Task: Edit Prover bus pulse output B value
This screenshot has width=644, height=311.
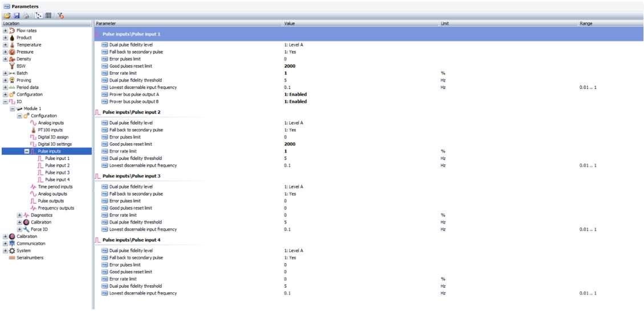Action: [295, 101]
